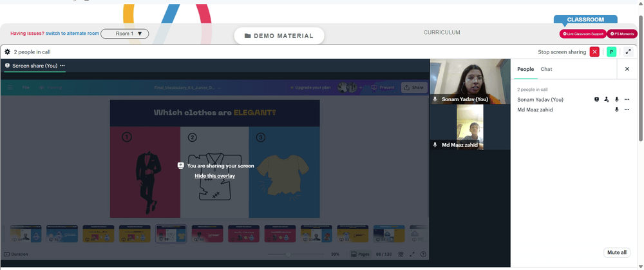Click Sonam Yadav video tile
The height and width of the screenshot is (270, 644).
[470, 81]
